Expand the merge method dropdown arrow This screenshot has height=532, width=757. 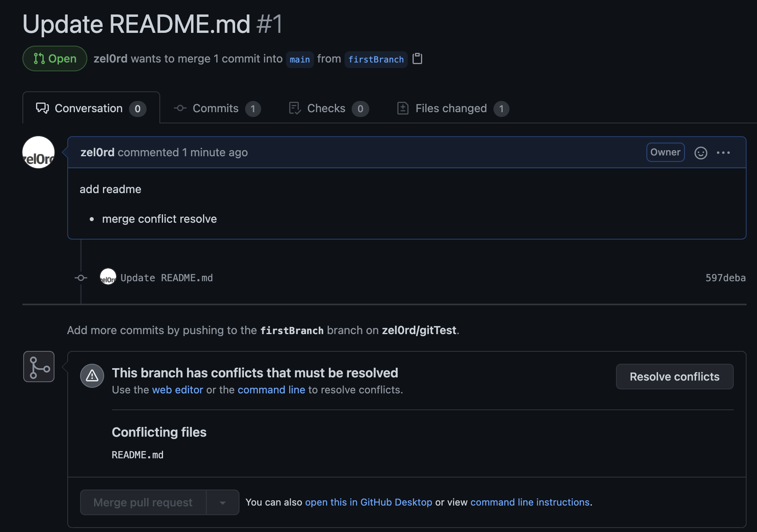[223, 502]
